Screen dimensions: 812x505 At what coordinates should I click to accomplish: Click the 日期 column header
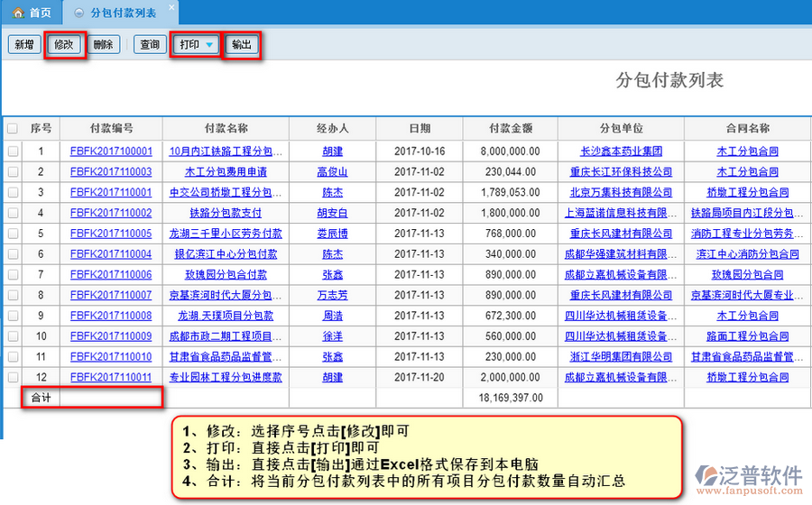pos(420,129)
